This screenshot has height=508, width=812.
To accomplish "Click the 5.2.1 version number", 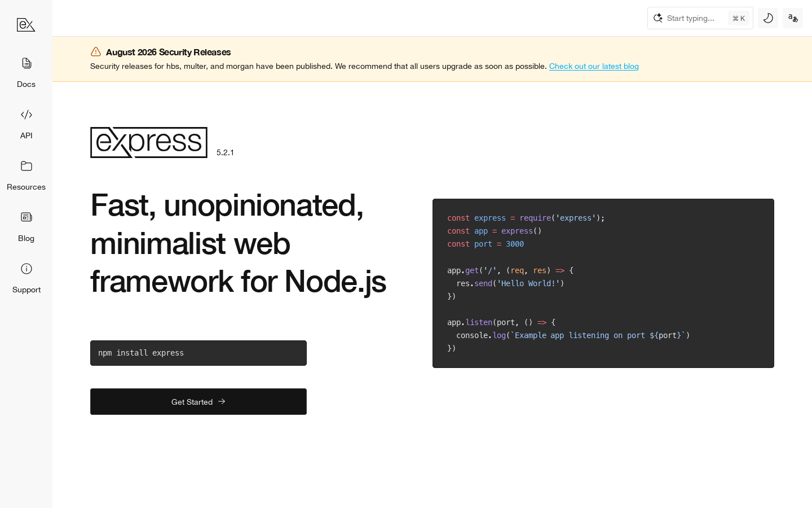I will (x=225, y=152).
